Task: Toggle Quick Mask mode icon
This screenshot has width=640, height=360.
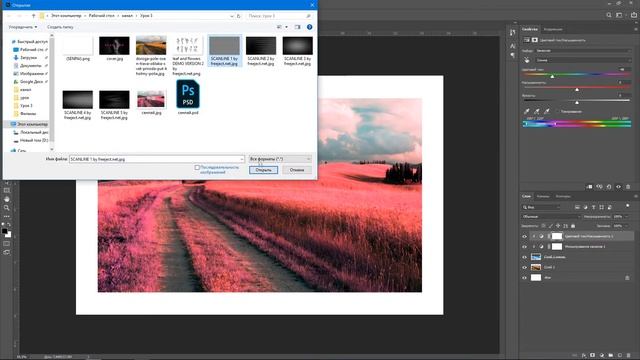Action: click(7, 244)
